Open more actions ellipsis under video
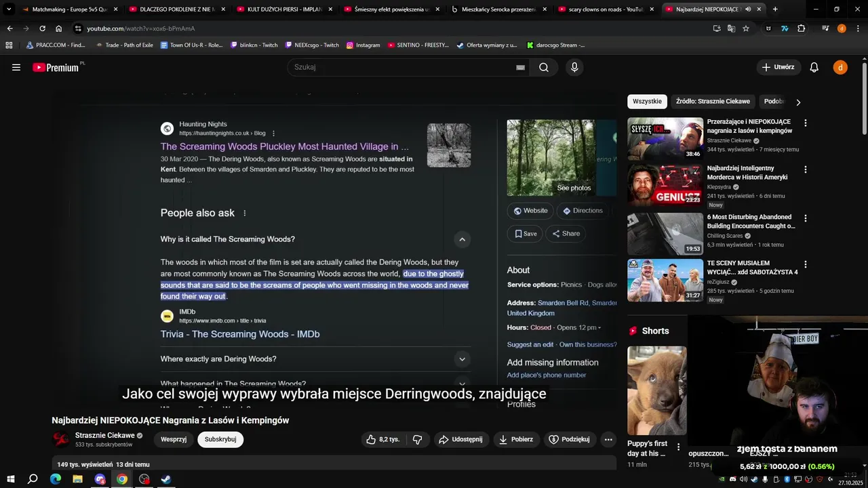The height and width of the screenshot is (488, 868). pyautogui.click(x=608, y=439)
